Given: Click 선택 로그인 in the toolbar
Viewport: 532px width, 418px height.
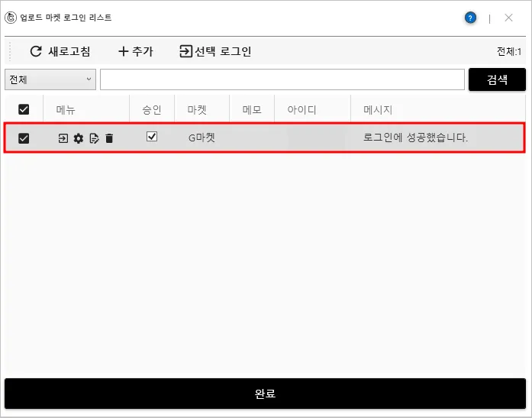Looking at the screenshot, I should 215,51.
